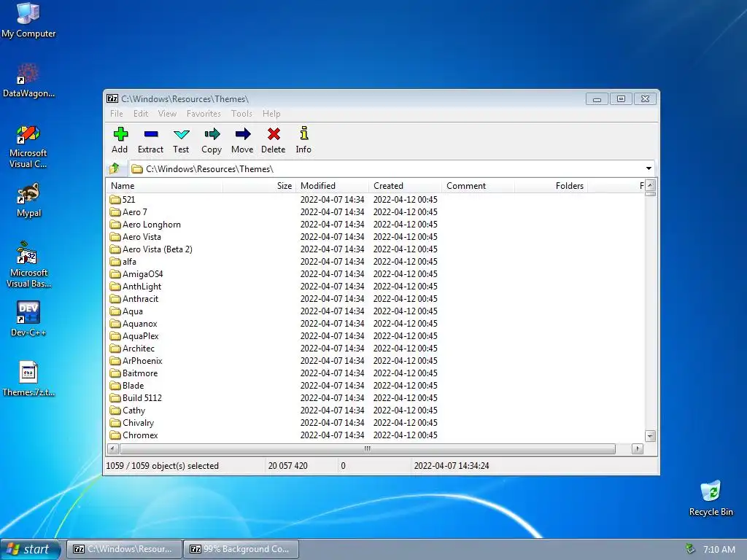Click the ArPhoenix folder name
This screenshot has width=747, height=560.
pyautogui.click(x=142, y=360)
